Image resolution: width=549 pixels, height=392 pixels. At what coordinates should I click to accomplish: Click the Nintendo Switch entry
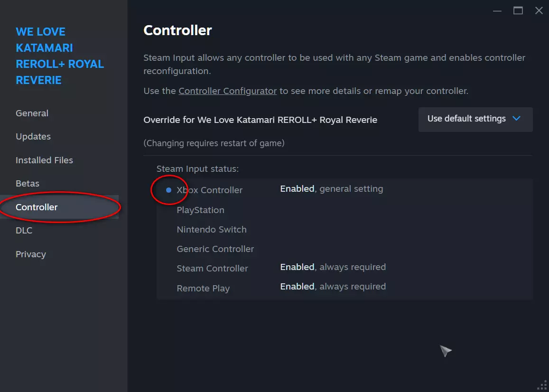[x=212, y=230]
